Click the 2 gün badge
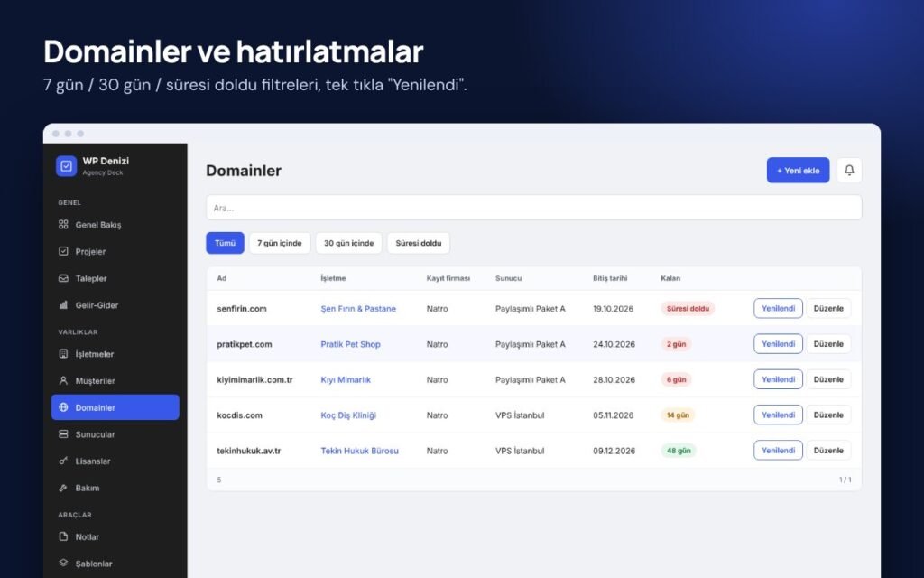The image size is (924, 578). (676, 344)
